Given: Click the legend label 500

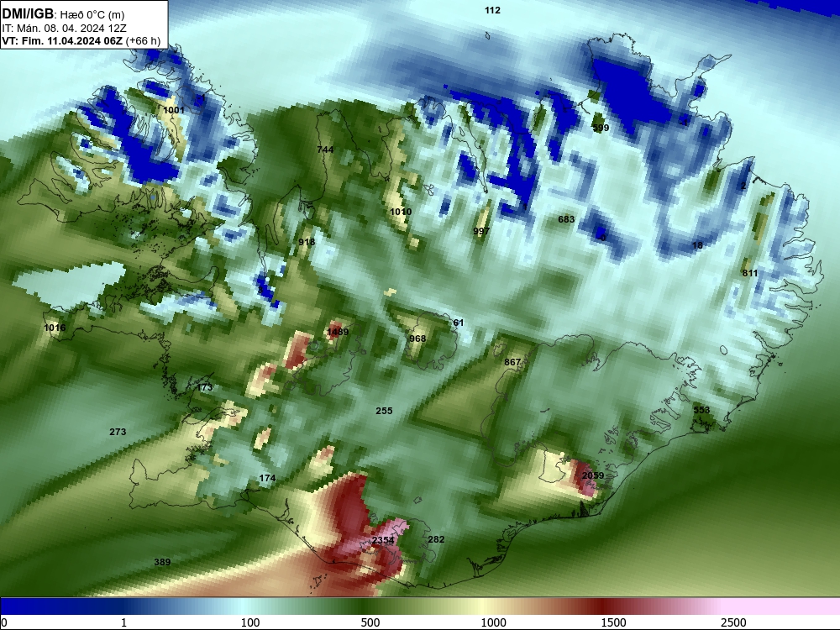Looking at the screenshot, I should point(370,622).
